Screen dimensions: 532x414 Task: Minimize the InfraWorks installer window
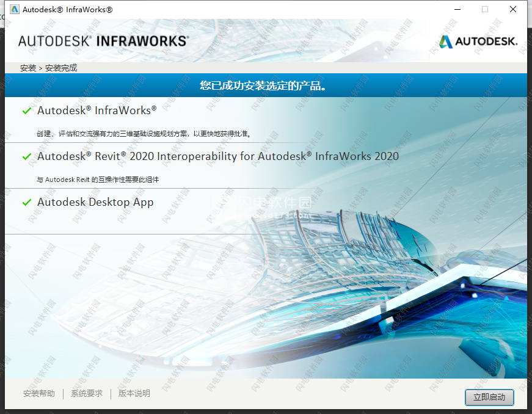457,9
